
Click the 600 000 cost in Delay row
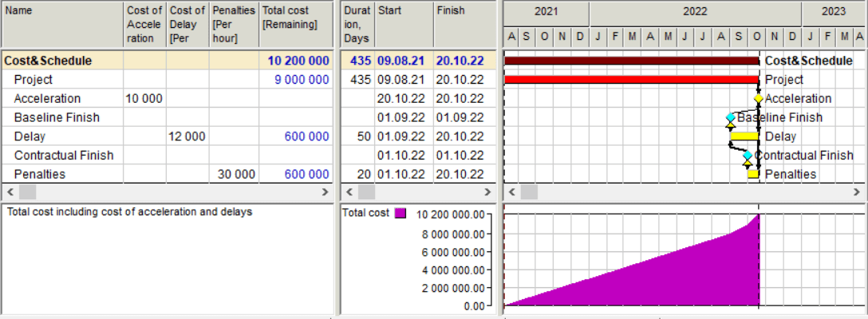[296, 136]
